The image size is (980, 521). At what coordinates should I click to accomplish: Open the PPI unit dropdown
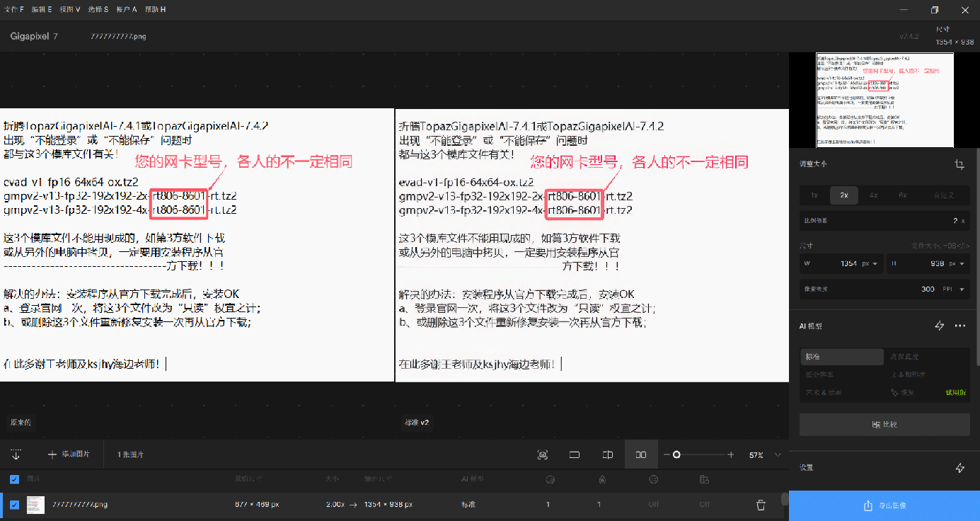(x=954, y=289)
